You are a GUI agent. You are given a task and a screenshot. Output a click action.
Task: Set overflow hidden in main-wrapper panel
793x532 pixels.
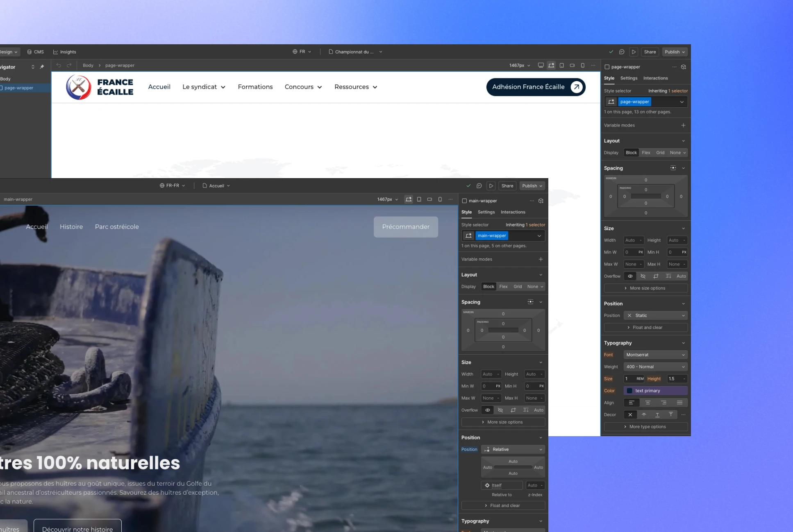pos(500,410)
